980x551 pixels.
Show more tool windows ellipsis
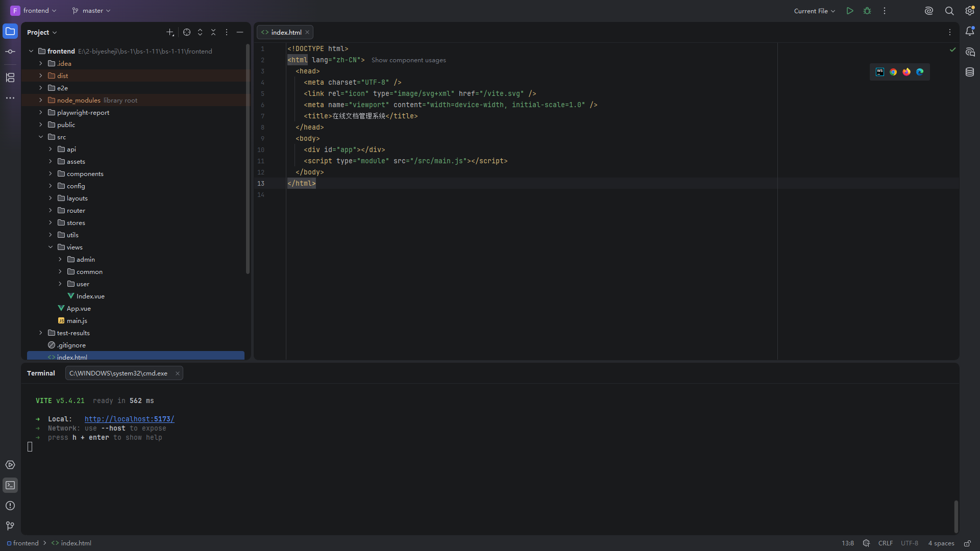point(10,98)
